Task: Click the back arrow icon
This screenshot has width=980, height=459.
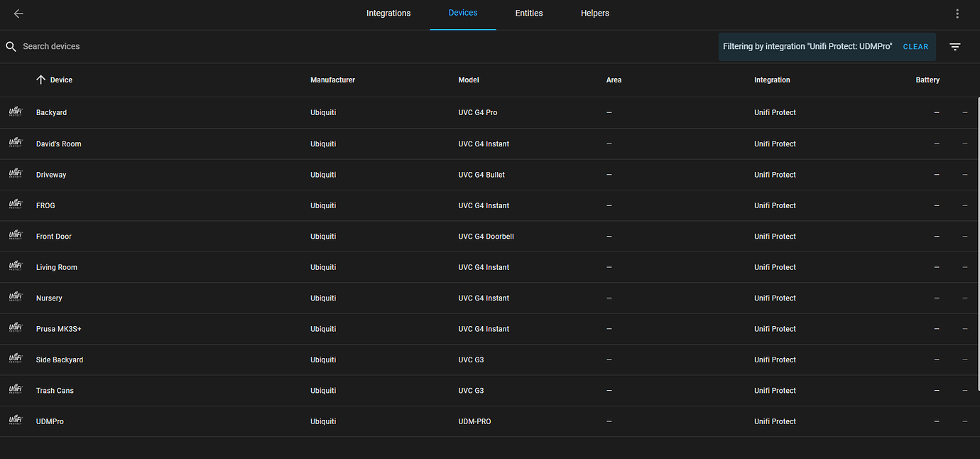Action: 18,13
